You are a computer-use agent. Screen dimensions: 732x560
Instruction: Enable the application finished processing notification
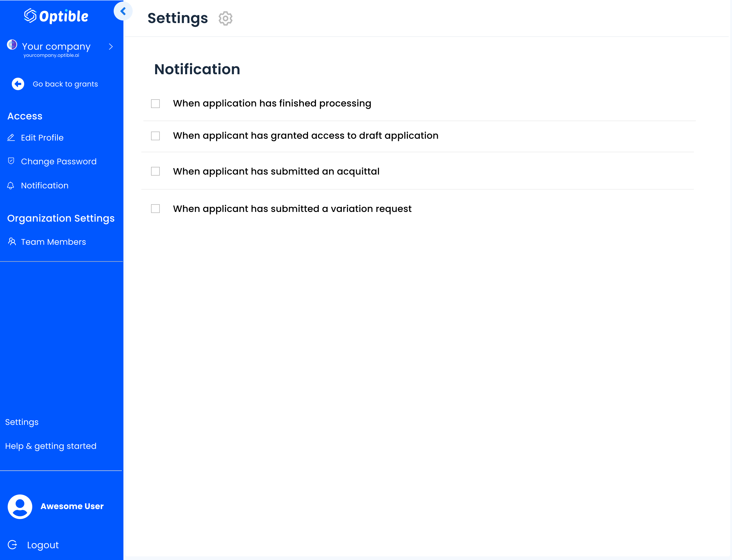click(155, 104)
